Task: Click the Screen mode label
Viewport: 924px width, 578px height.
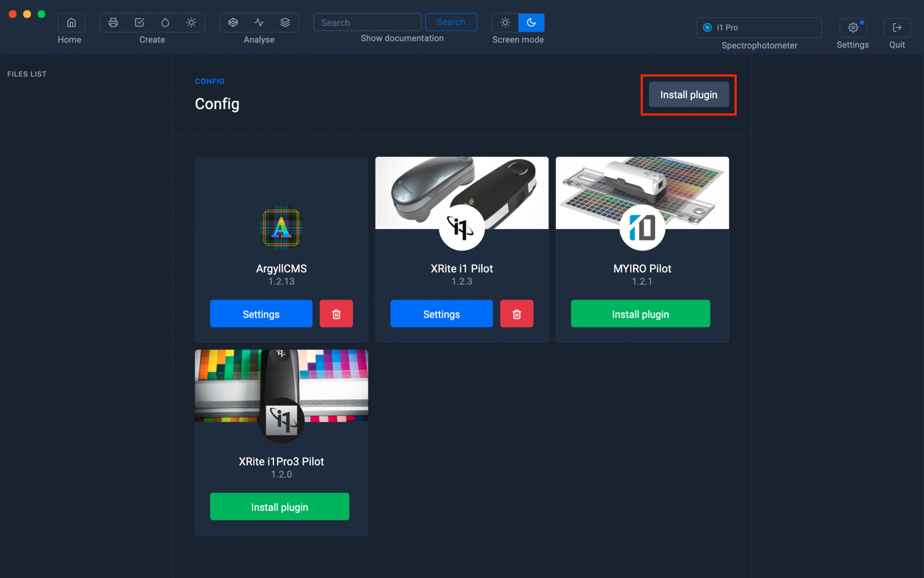Action: click(518, 40)
